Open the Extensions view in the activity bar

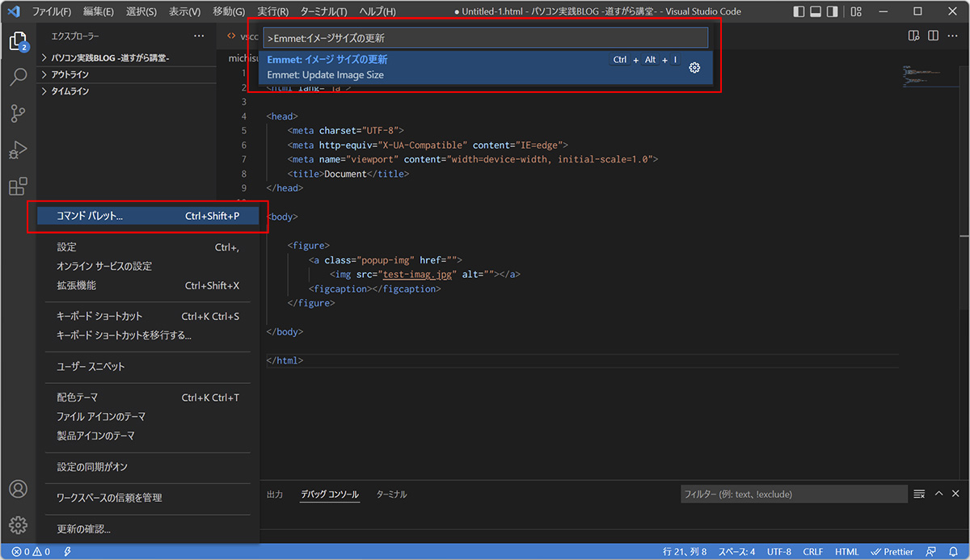pyautogui.click(x=18, y=187)
